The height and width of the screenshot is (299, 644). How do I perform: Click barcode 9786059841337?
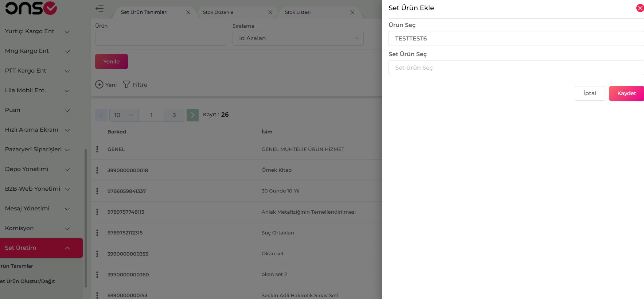[x=126, y=191]
